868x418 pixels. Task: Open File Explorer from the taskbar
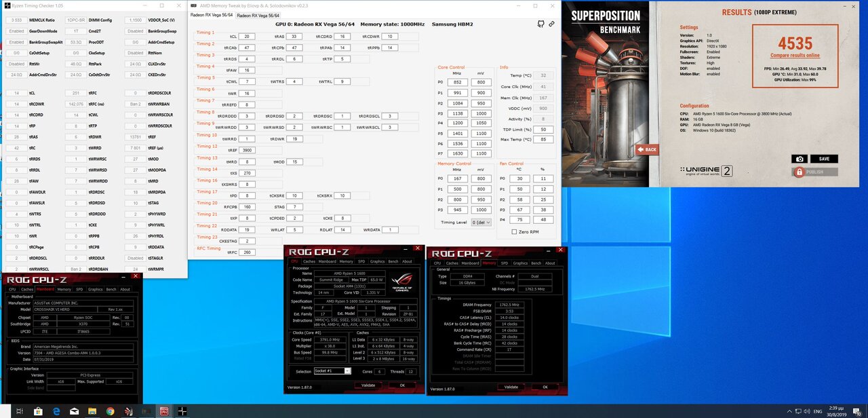click(92, 411)
